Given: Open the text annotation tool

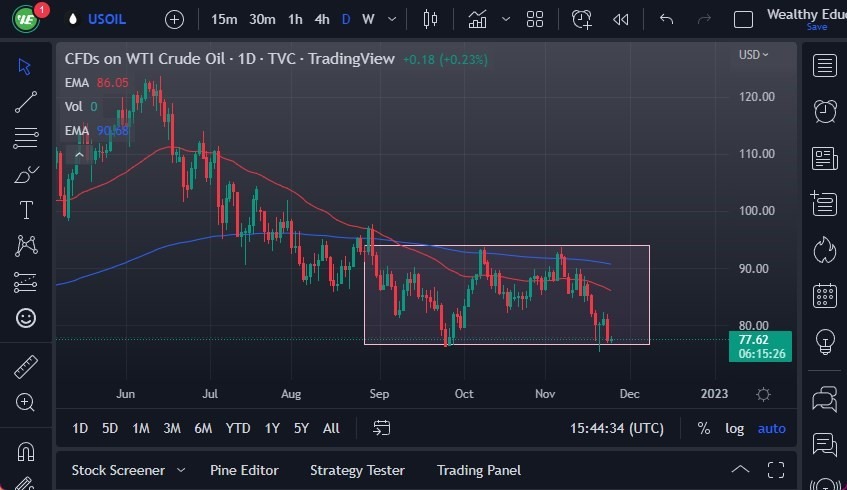Looking at the screenshot, I should (x=26, y=210).
